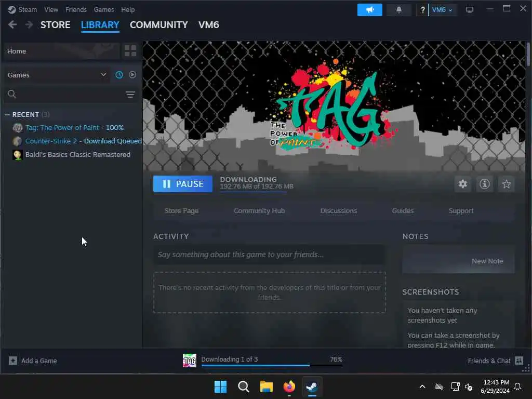
Task: Click the muted volume tray icon
Action: tap(469, 387)
